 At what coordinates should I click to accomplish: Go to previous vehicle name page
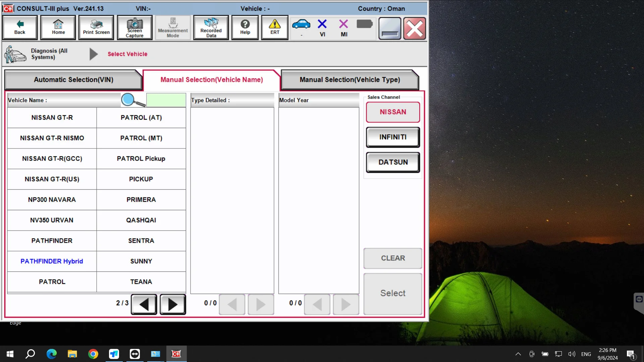click(144, 304)
